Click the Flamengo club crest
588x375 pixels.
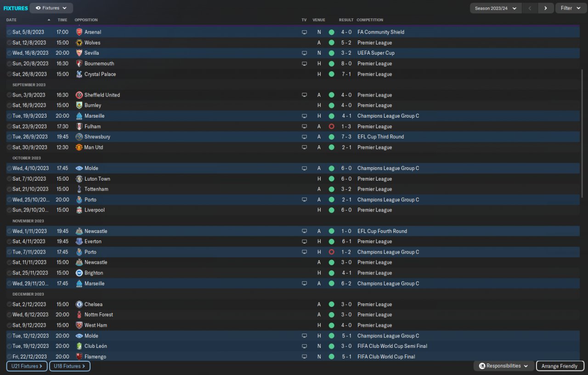coord(79,357)
